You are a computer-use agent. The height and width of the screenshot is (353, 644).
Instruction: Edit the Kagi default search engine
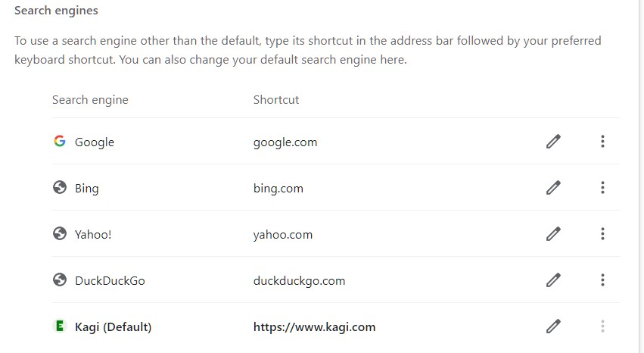click(x=553, y=326)
